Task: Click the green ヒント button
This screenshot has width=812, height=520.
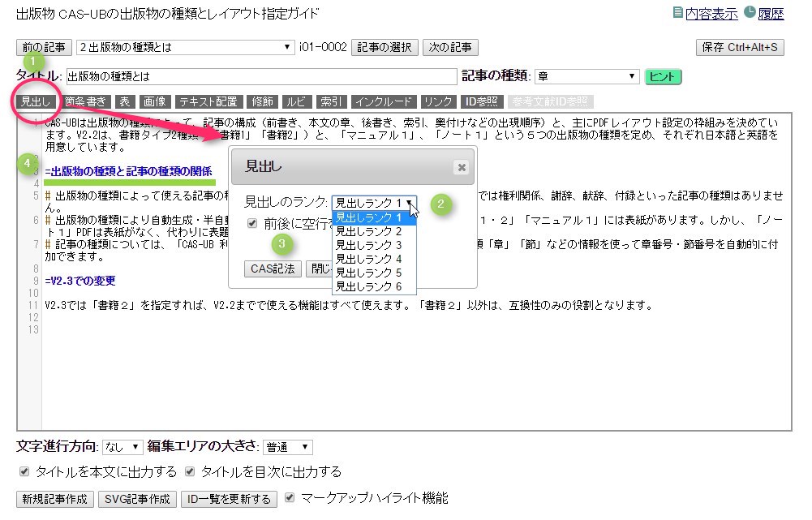Action: (663, 76)
